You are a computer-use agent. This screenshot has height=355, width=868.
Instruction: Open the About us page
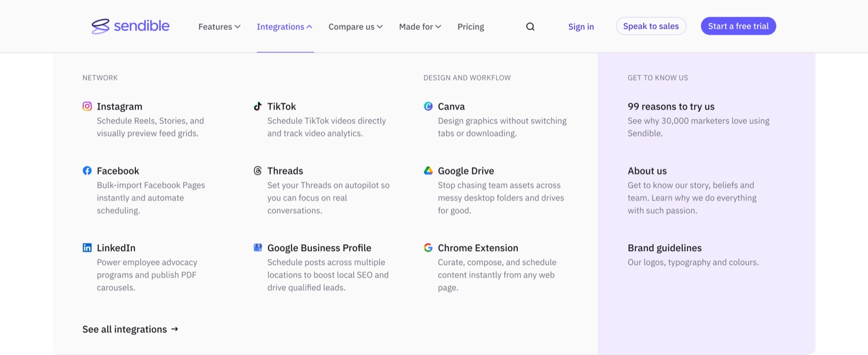[x=647, y=170]
